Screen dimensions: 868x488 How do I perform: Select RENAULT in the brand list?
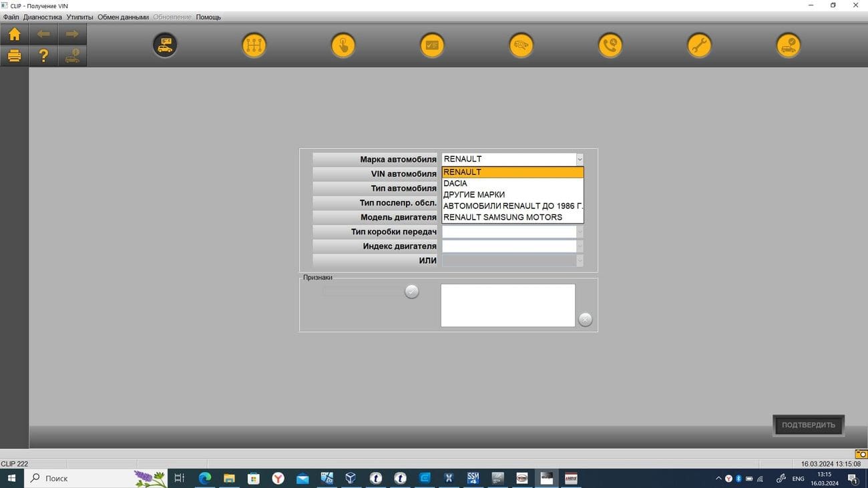[x=513, y=172]
